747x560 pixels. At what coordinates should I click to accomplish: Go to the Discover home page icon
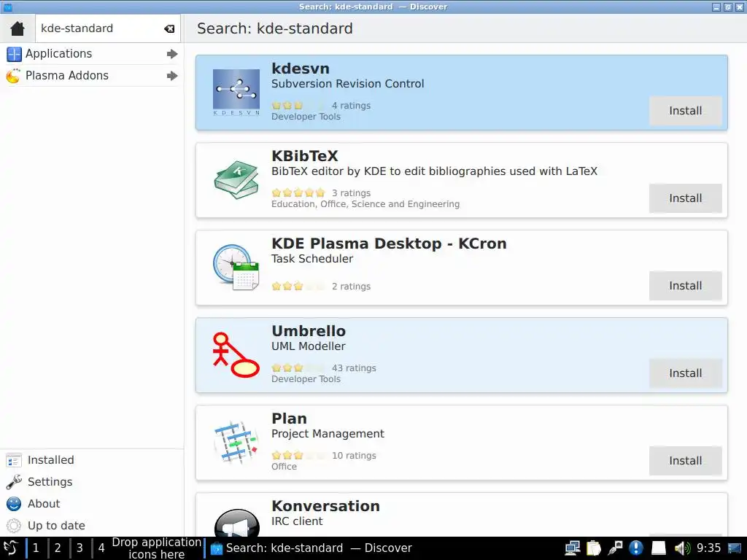[18, 28]
